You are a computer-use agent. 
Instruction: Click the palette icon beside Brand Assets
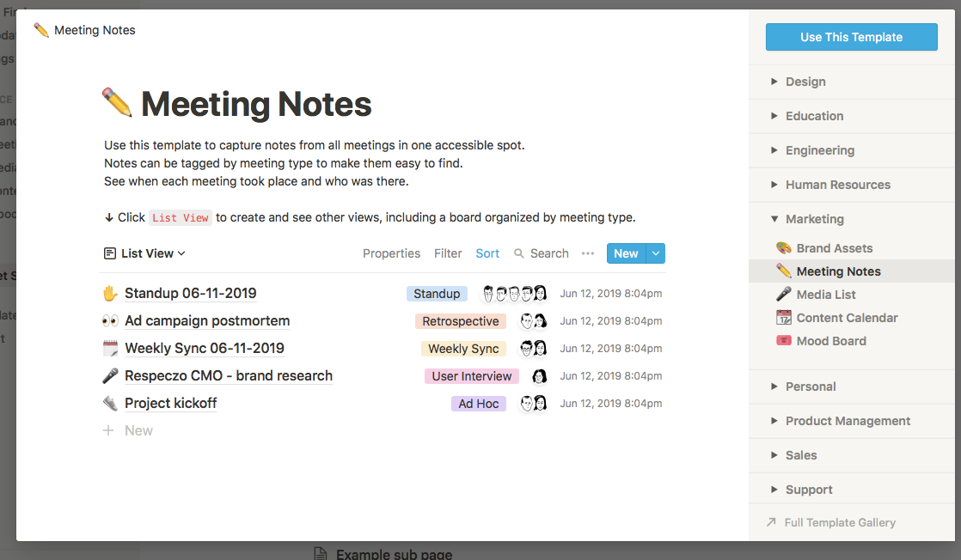coord(783,248)
